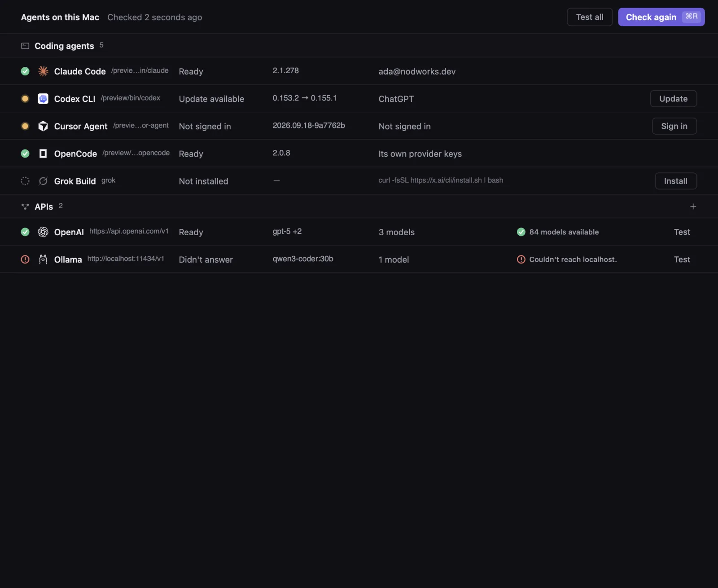Image resolution: width=718 pixels, height=588 pixels.
Task: Click red error status icon beside Ollama
Action: [25, 259]
